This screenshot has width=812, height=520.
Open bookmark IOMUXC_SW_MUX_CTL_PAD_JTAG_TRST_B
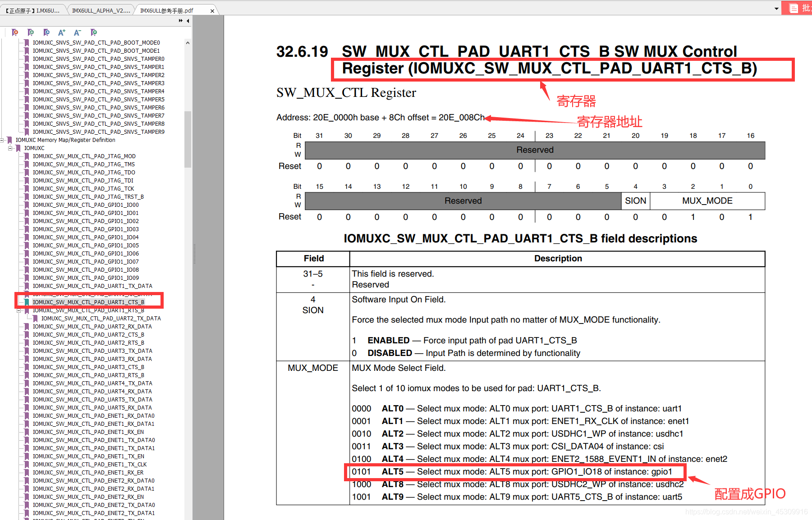(88, 197)
